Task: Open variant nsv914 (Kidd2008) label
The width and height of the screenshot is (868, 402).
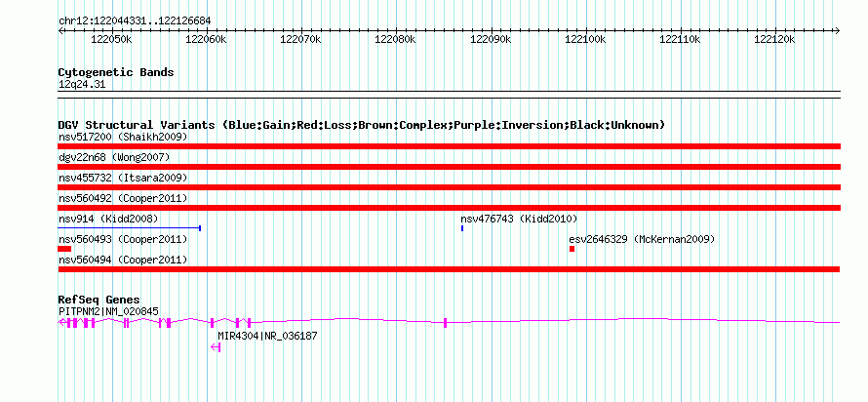Action: 108,219
